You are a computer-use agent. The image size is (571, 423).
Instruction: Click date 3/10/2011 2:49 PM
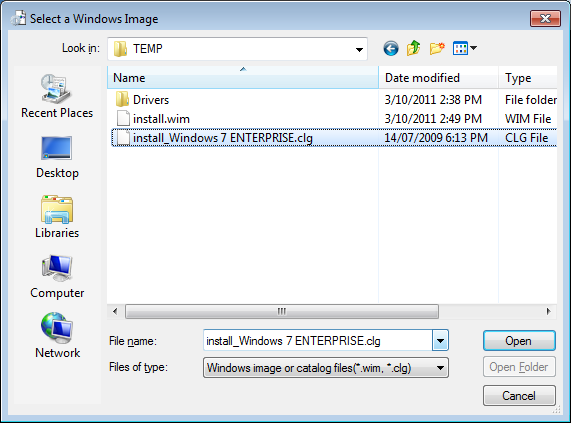(x=433, y=119)
